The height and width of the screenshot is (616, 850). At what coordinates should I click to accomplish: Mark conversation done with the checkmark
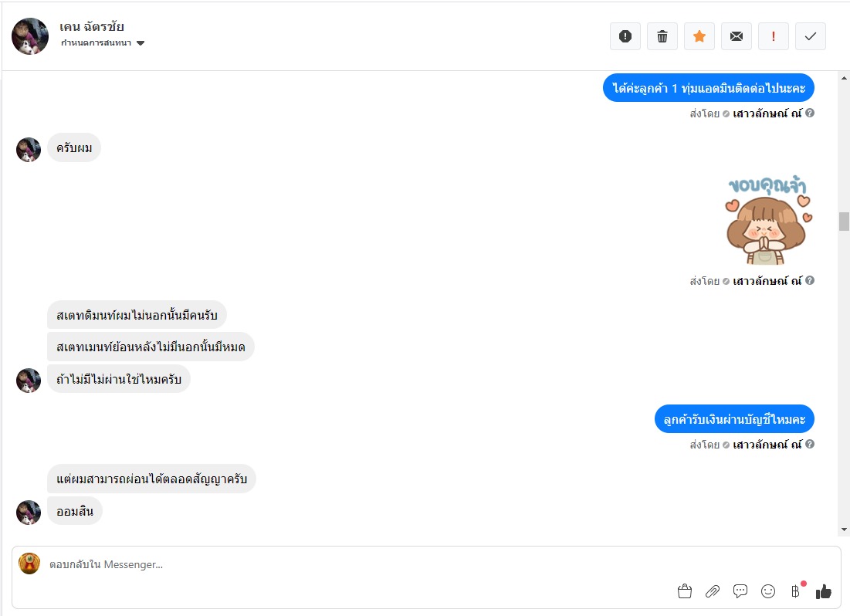(x=810, y=36)
